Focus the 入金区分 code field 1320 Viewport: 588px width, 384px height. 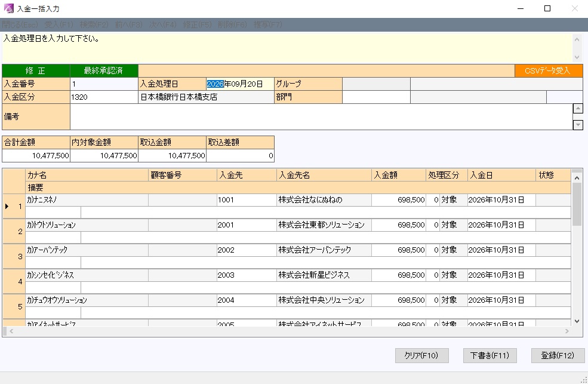(x=104, y=97)
